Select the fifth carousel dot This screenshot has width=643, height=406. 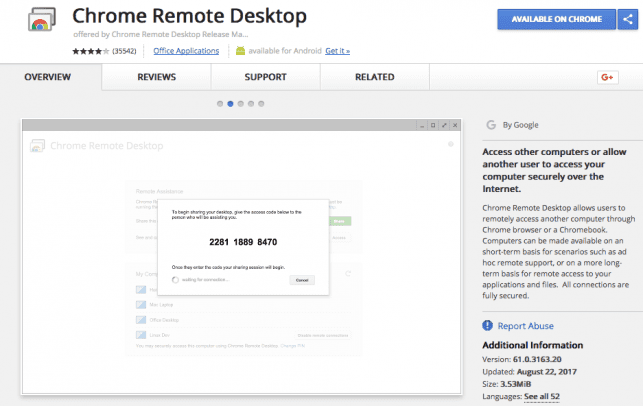pos(261,104)
